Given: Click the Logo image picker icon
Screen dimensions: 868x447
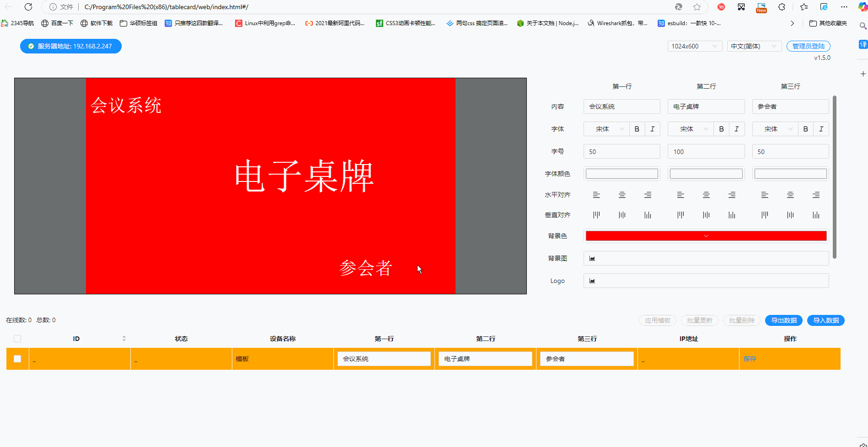Looking at the screenshot, I should pos(592,281).
